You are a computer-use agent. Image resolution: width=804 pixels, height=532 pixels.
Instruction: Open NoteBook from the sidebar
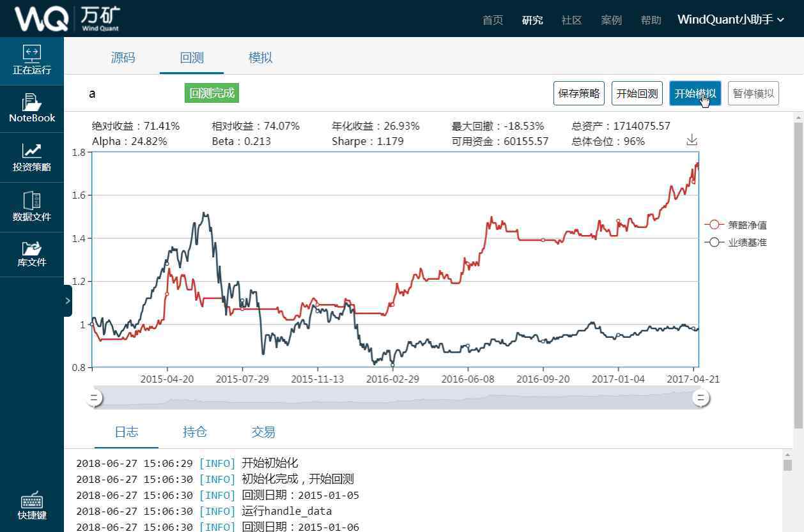[x=32, y=109]
